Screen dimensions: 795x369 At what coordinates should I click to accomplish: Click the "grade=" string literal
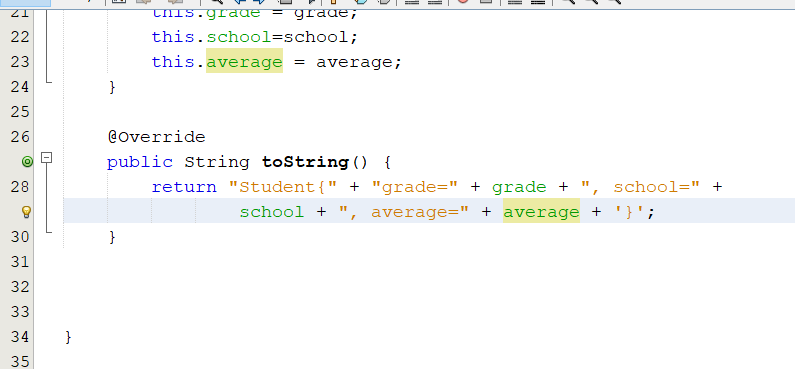click(x=415, y=187)
